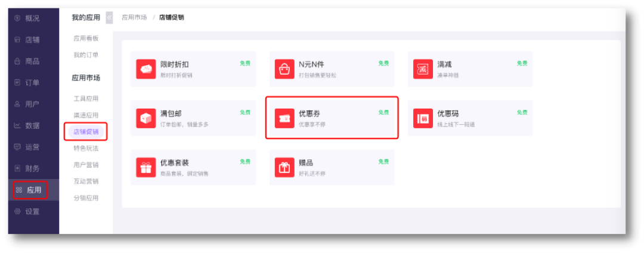Open the 满包邮 box icon

point(146,118)
